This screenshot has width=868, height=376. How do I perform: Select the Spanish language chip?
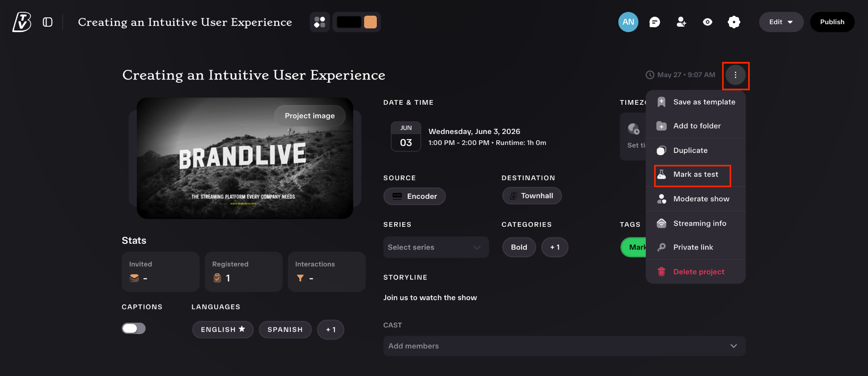click(285, 329)
